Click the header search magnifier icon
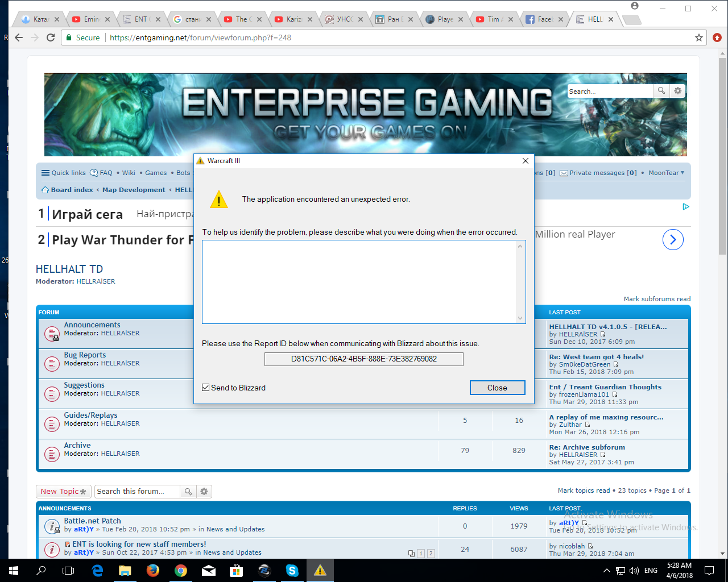Viewport: 728px width, 582px height. (x=661, y=91)
